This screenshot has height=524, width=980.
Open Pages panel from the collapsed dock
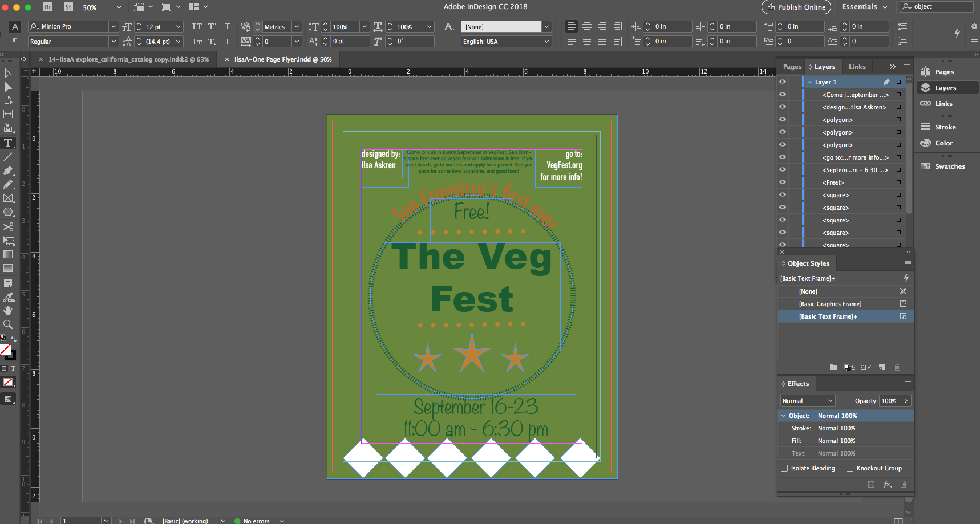click(x=944, y=72)
